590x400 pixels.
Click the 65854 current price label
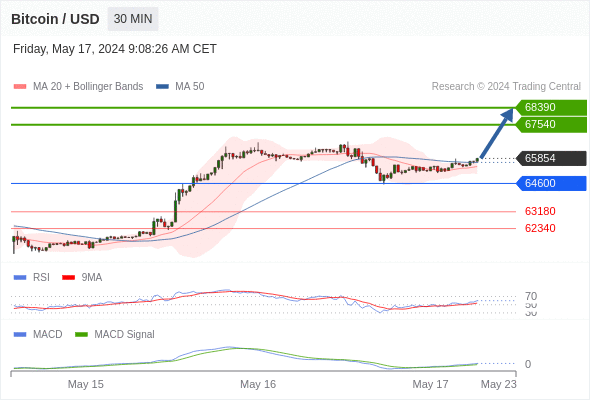click(x=551, y=158)
